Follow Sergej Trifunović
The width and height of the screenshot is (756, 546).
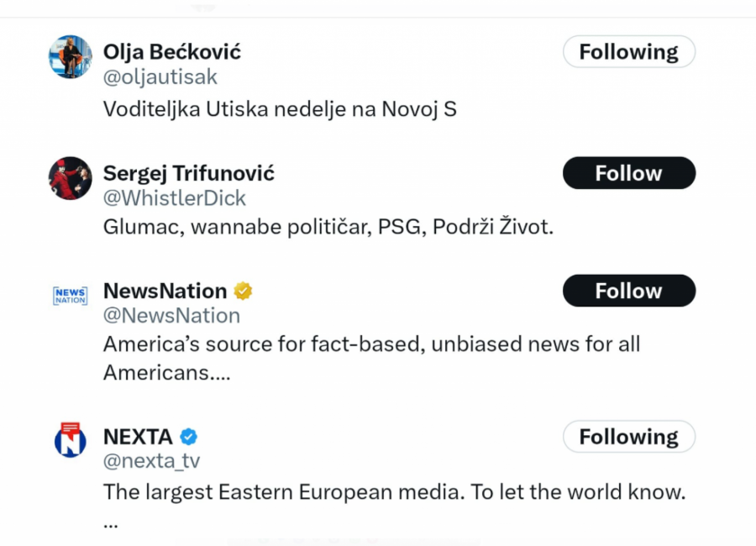pyautogui.click(x=628, y=173)
